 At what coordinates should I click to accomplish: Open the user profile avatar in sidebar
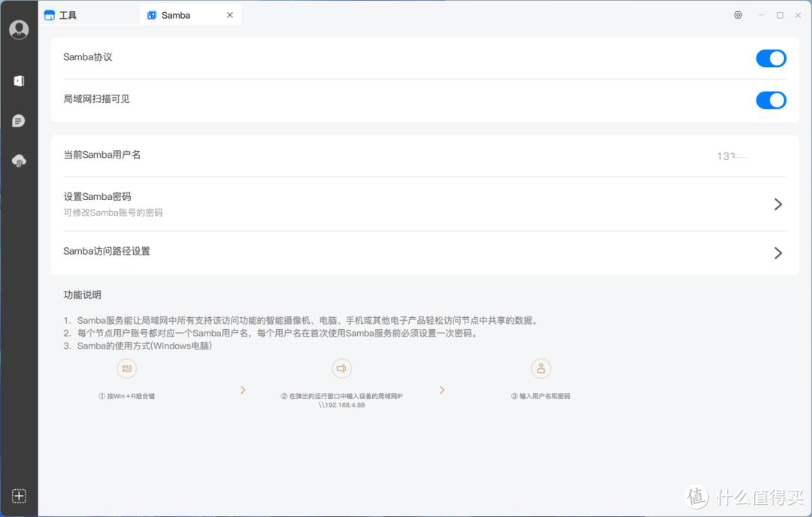tap(18, 29)
